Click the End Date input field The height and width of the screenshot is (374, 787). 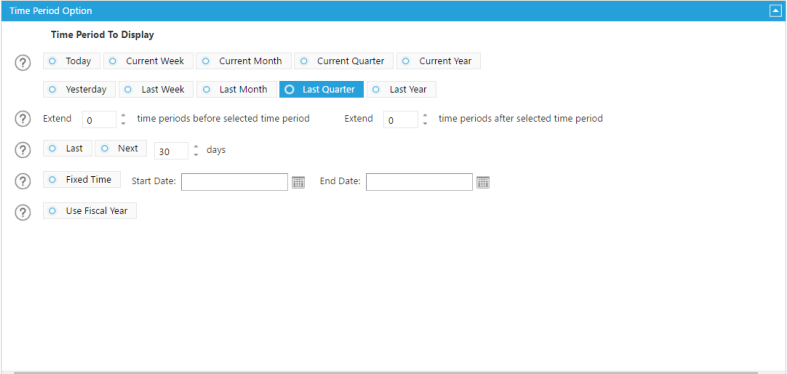point(419,182)
